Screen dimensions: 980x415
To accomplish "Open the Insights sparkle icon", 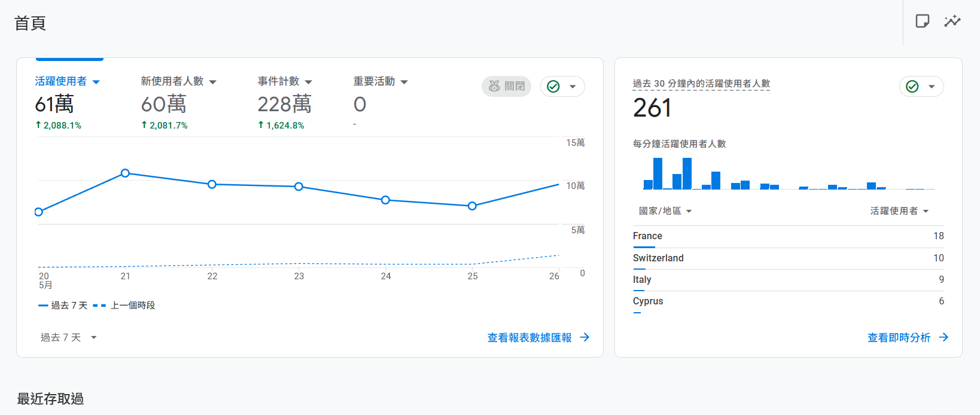I will (952, 22).
